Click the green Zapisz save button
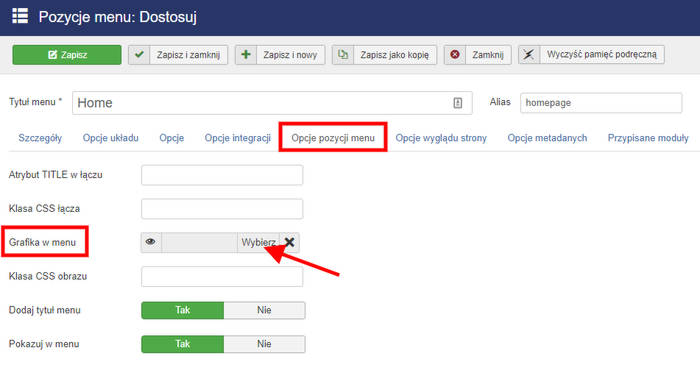The width and height of the screenshot is (700, 384). point(67,55)
